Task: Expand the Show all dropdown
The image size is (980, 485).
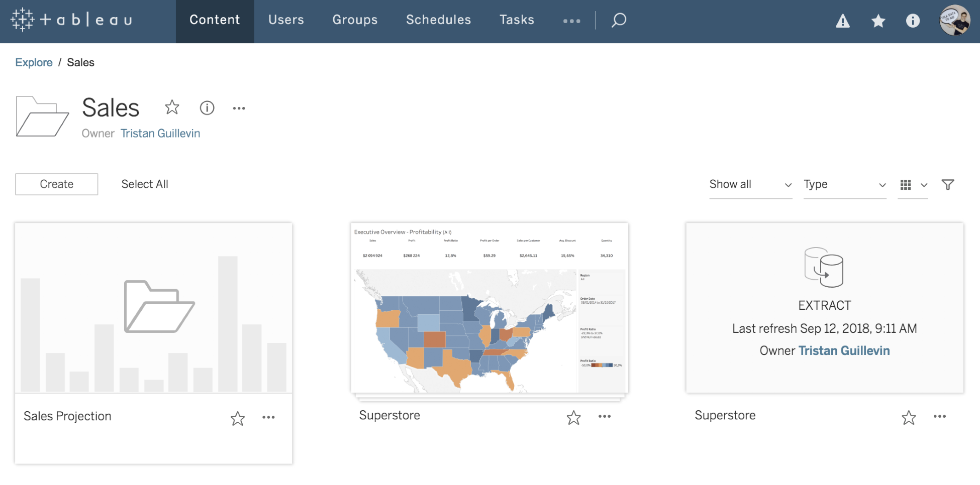Action: tap(750, 185)
